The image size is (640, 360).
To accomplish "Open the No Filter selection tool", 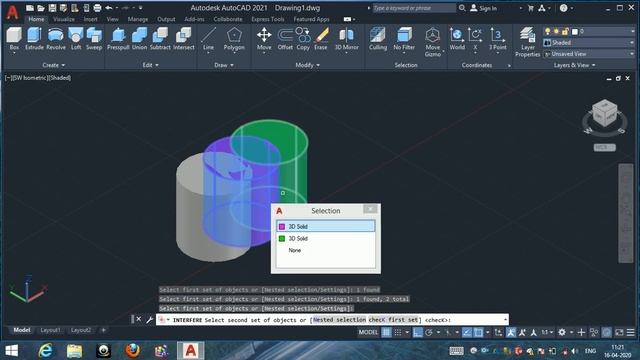I will pos(404,38).
